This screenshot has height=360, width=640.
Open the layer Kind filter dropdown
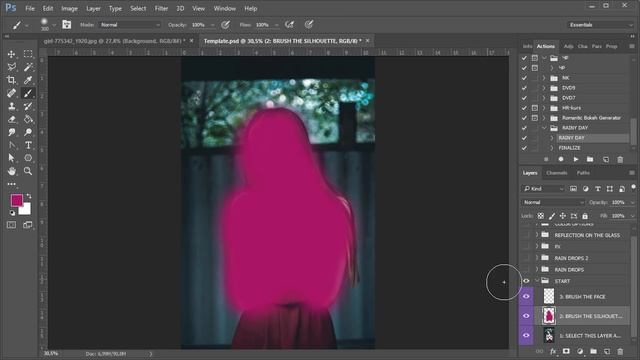pyautogui.click(x=543, y=189)
